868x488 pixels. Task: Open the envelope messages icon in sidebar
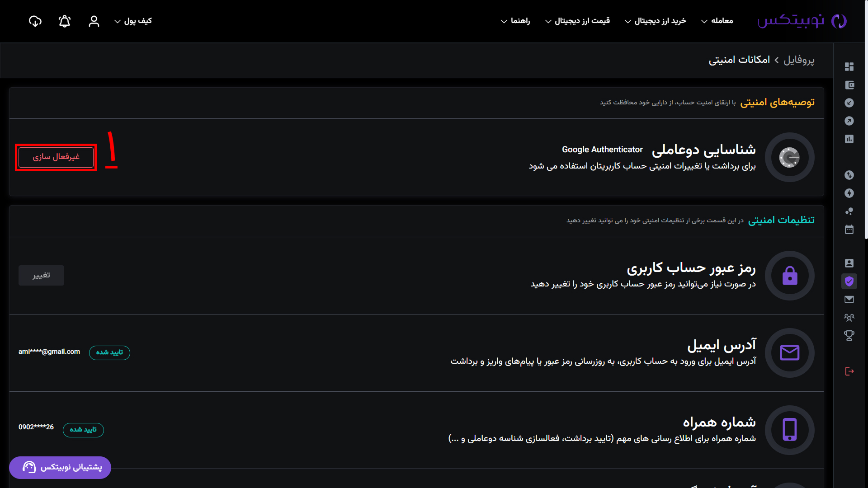click(849, 299)
